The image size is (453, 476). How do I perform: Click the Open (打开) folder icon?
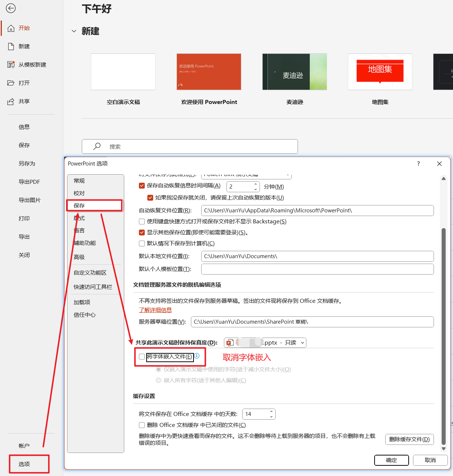11,83
